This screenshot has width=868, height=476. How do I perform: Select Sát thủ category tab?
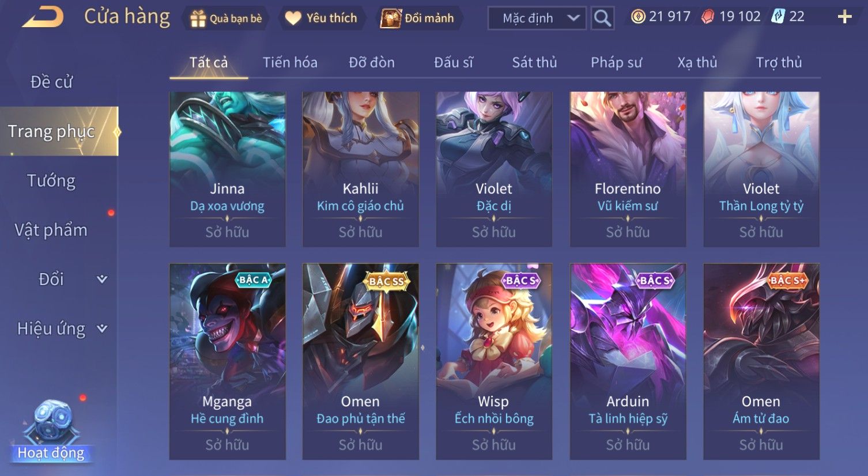pyautogui.click(x=534, y=62)
